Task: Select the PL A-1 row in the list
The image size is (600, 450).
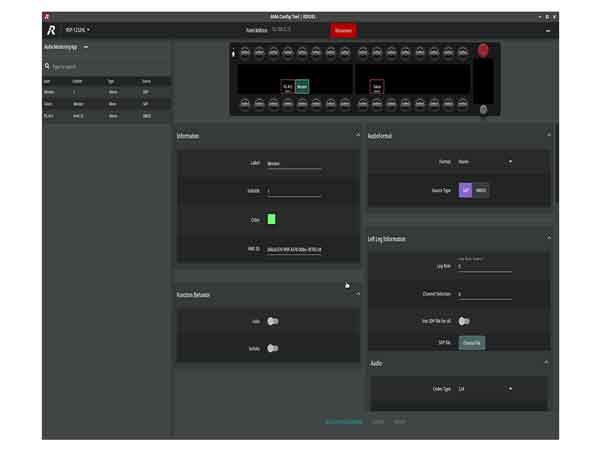Action: coord(106,116)
